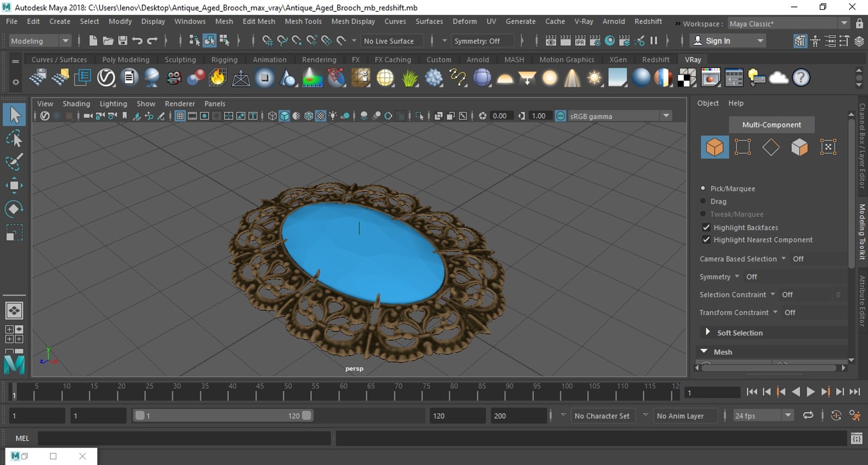Click the Multi-Component button
Image resolution: width=868 pixels, height=465 pixels.
pyautogui.click(x=772, y=125)
